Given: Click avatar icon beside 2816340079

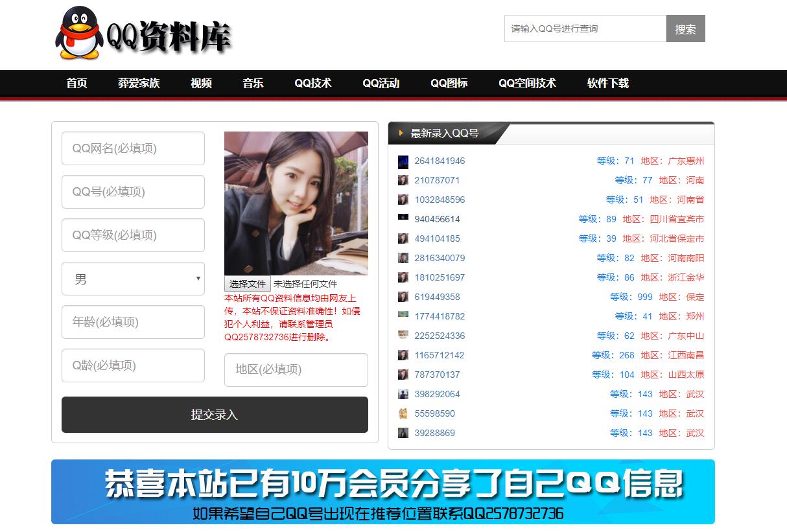Looking at the screenshot, I should tap(403, 258).
